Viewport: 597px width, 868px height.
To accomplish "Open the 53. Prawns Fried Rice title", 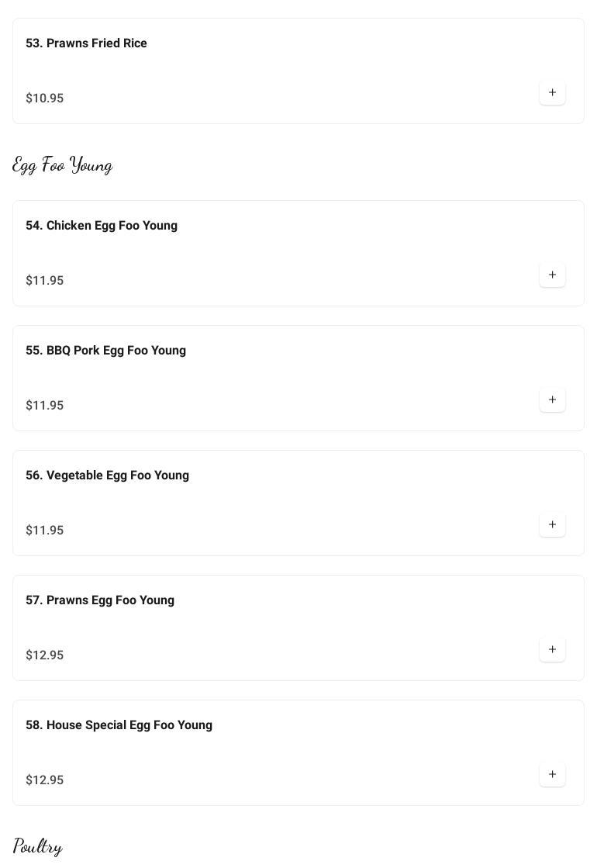I will [86, 43].
